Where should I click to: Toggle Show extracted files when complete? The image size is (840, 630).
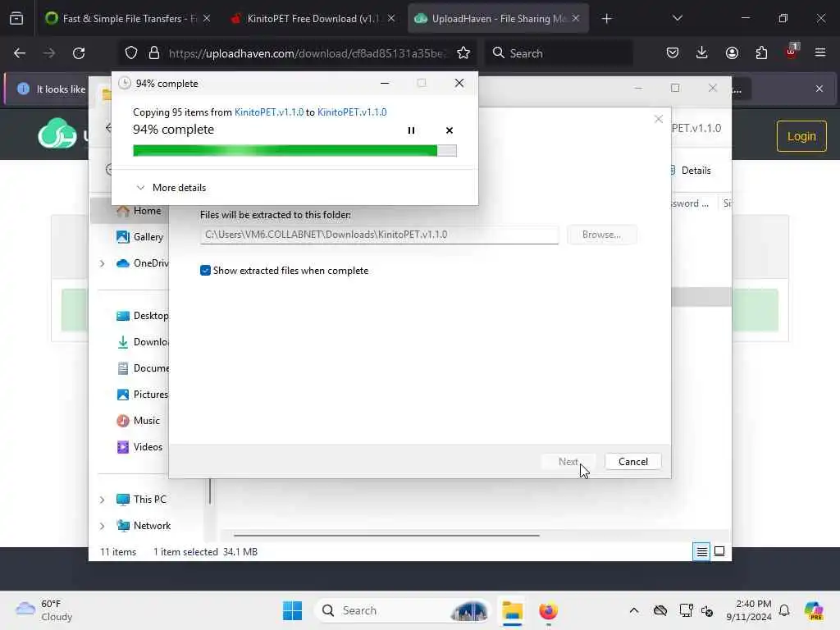coord(205,271)
